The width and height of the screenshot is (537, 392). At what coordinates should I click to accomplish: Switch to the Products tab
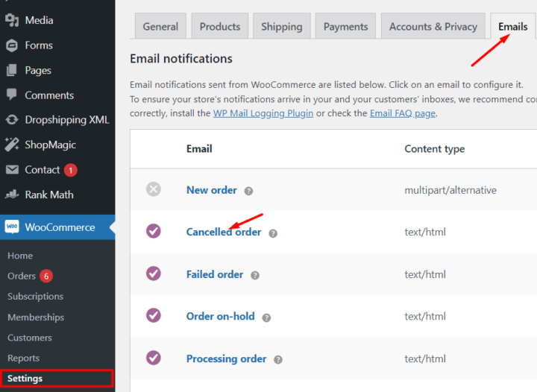220,26
